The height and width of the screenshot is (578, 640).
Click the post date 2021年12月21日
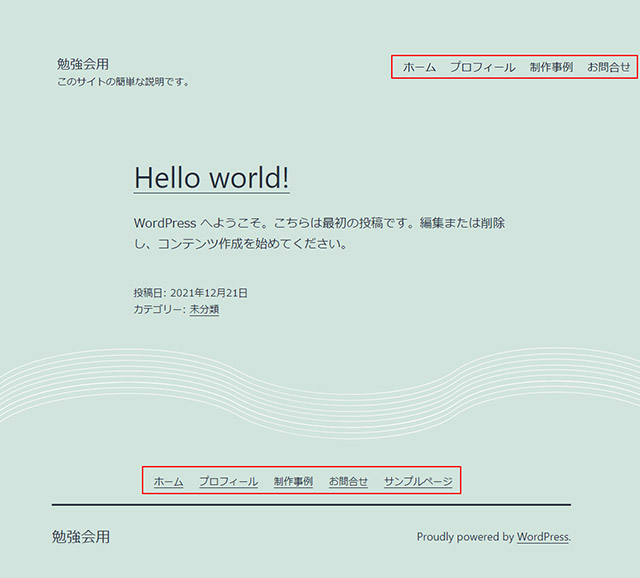(x=209, y=293)
